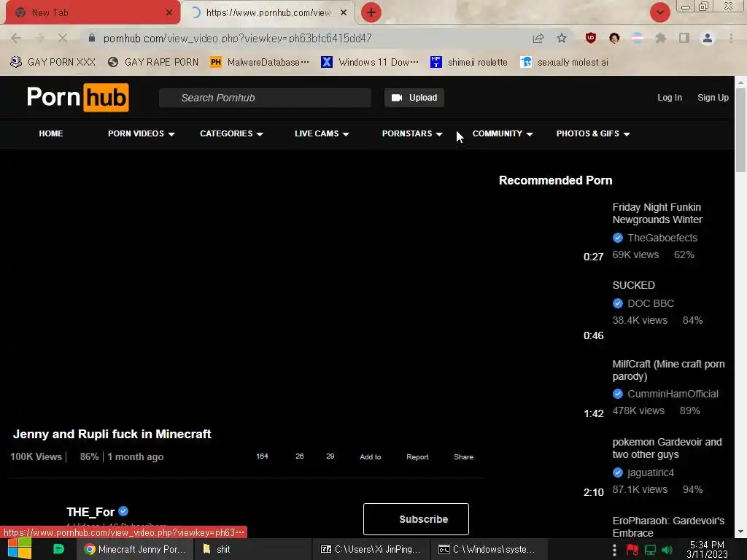
Task: Open the Windows 11 Dow… bookmark
Action: (x=370, y=63)
